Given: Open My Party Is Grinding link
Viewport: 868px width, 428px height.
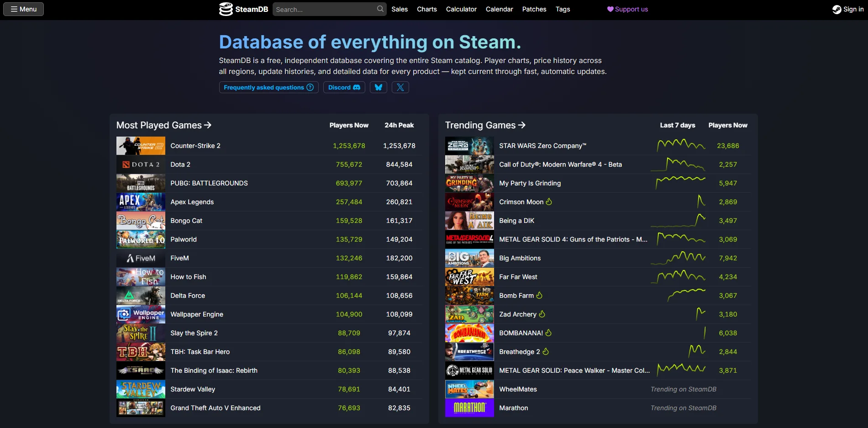Looking at the screenshot, I should coord(530,183).
